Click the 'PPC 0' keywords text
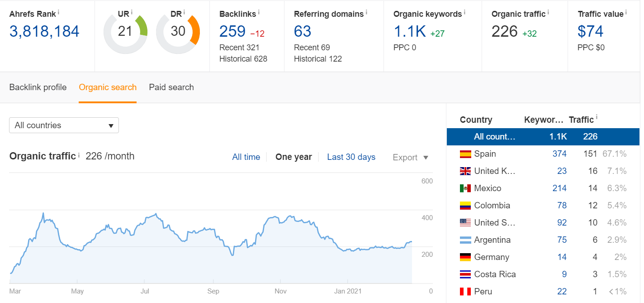 pyautogui.click(x=405, y=48)
